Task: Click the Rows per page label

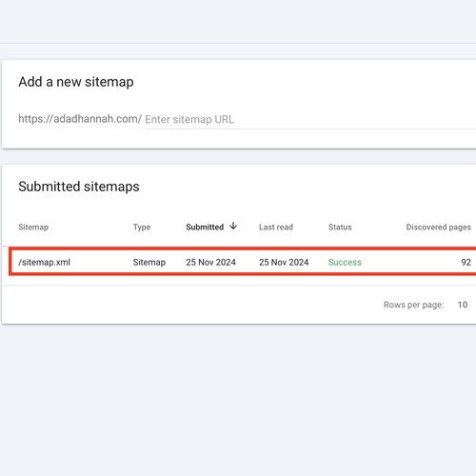Action: coord(414,305)
